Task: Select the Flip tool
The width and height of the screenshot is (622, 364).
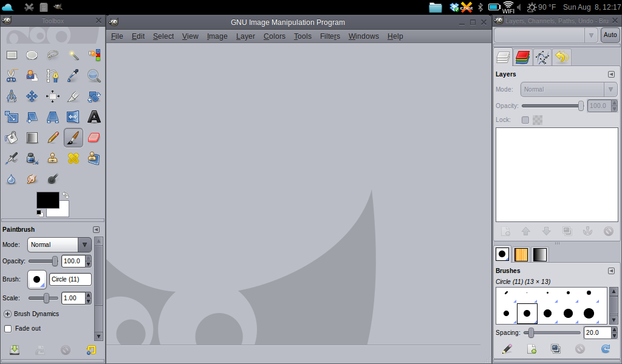Action: pyautogui.click(x=73, y=117)
